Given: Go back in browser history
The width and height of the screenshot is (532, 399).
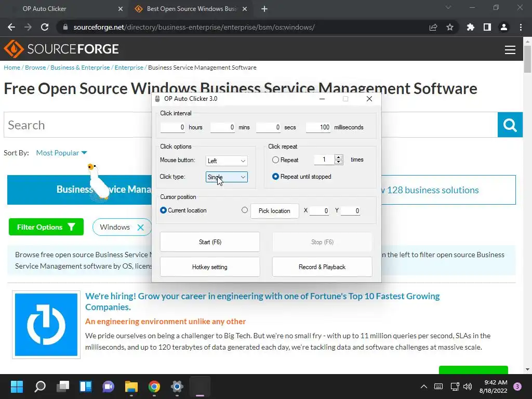Looking at the screenshot, I should [11, 27].
